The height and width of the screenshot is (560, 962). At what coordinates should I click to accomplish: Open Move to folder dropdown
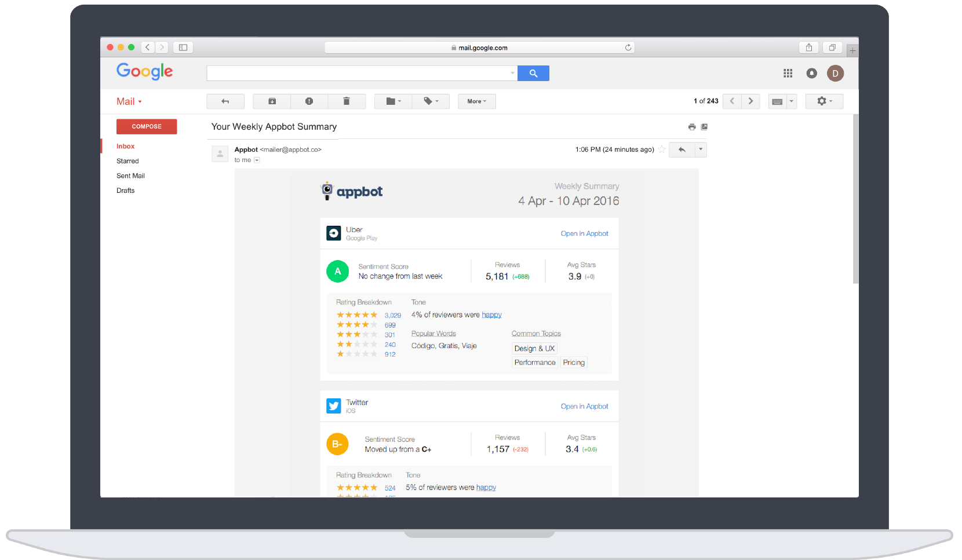click(x=393, y=101)
